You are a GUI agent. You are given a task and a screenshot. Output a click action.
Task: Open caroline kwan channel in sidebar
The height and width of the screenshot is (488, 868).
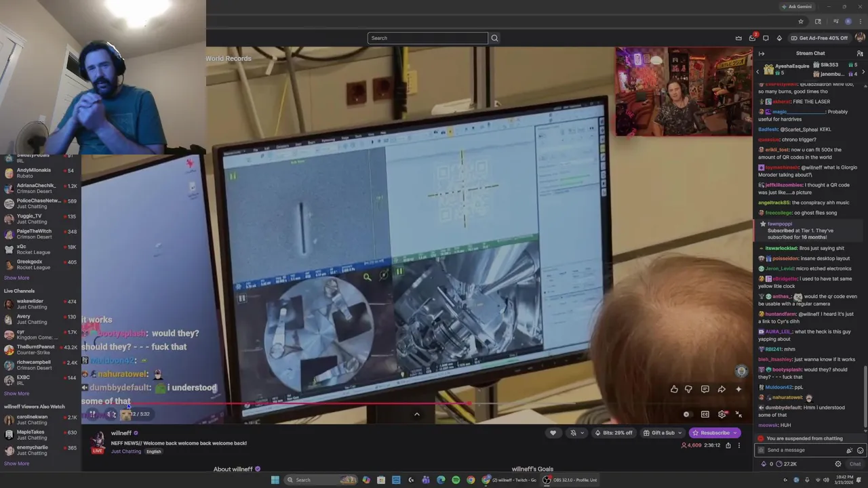[x=39, y=420]
